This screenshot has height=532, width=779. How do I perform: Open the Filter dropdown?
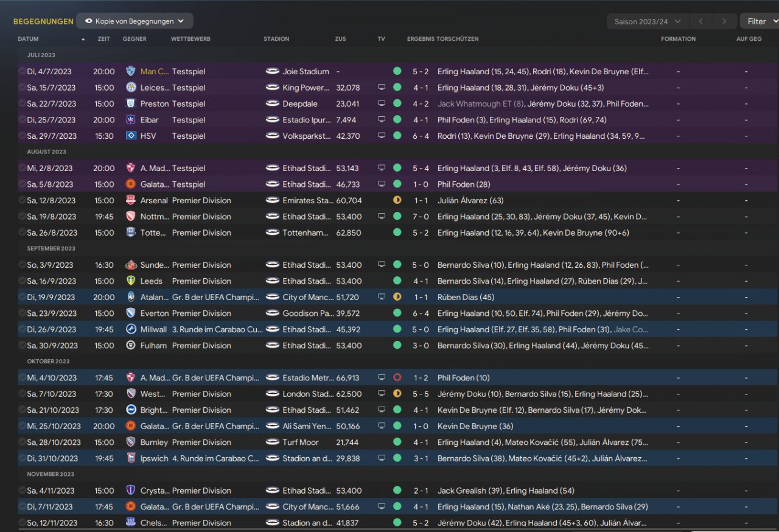pyautogui.click(x=760, y=21)
